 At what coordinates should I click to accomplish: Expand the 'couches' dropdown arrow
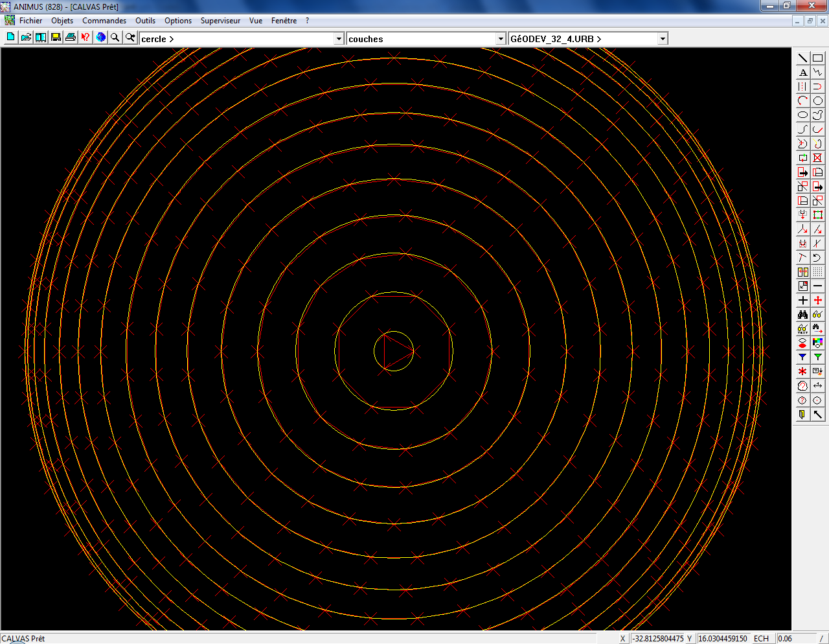[x=501, y=39]
